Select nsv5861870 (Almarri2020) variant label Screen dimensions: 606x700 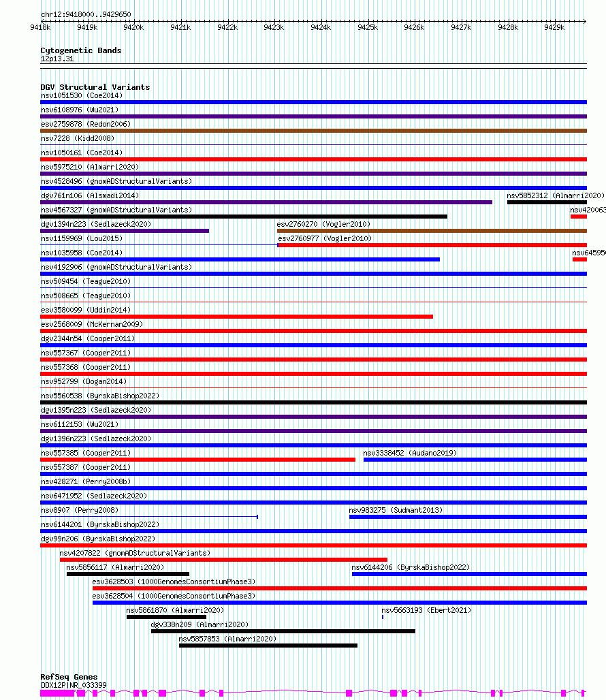(175, 610)
